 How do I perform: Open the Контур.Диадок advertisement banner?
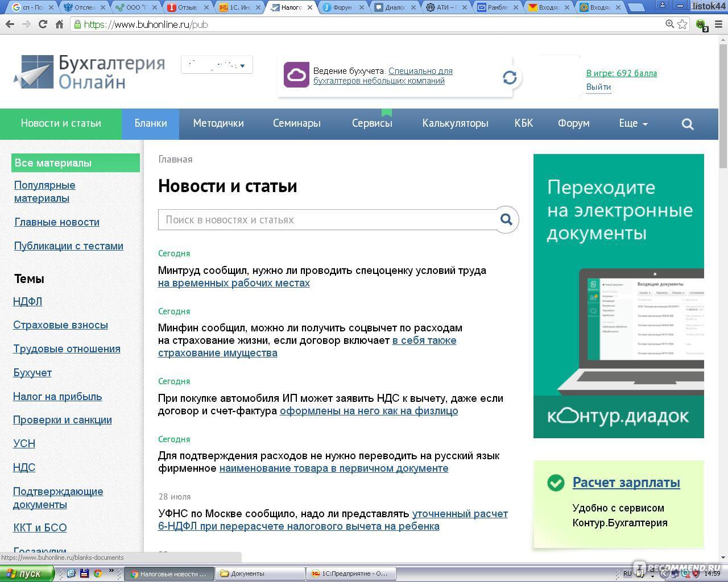(x=619, y=296)
